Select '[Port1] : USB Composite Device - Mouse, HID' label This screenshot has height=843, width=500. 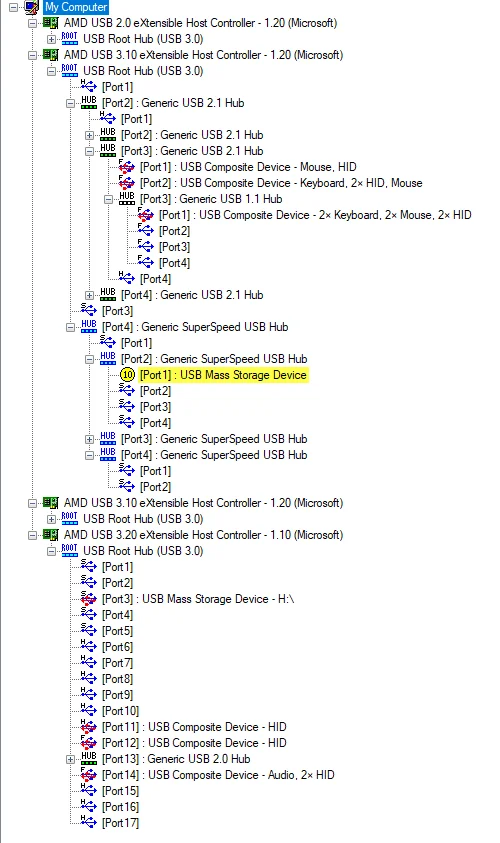point(248,167)
